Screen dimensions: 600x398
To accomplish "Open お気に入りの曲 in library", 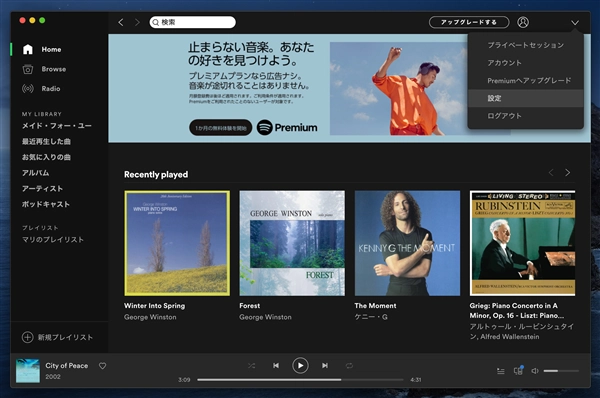I will click(46, 157).
